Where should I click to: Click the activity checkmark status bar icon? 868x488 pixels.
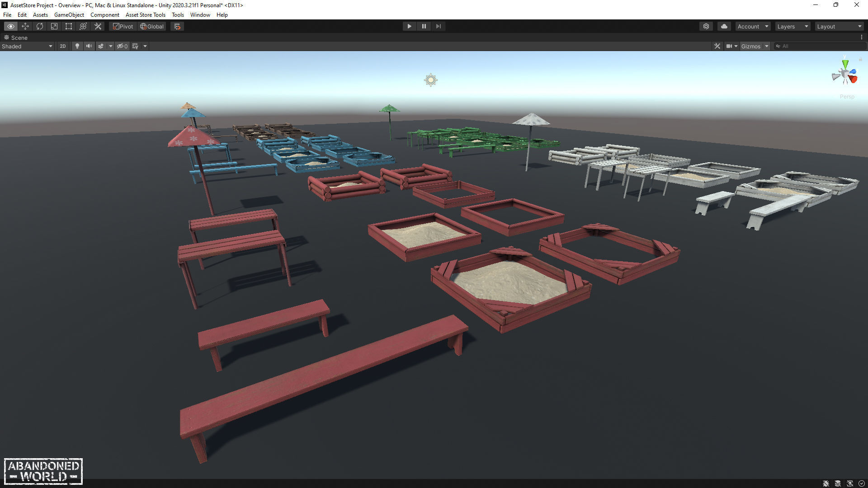click(861, 483)
